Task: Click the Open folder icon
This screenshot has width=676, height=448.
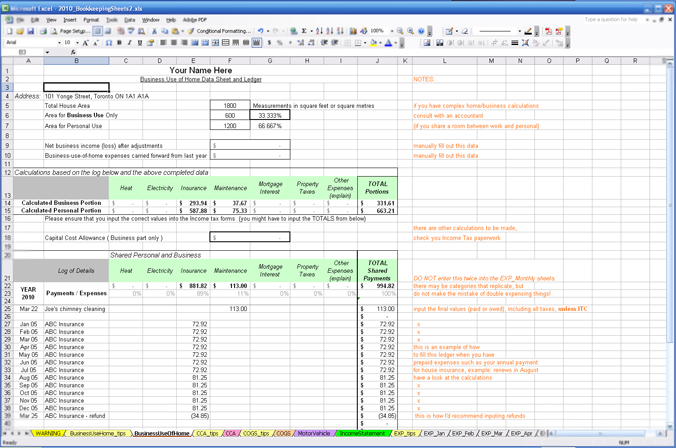Action: tap(20, 31)
